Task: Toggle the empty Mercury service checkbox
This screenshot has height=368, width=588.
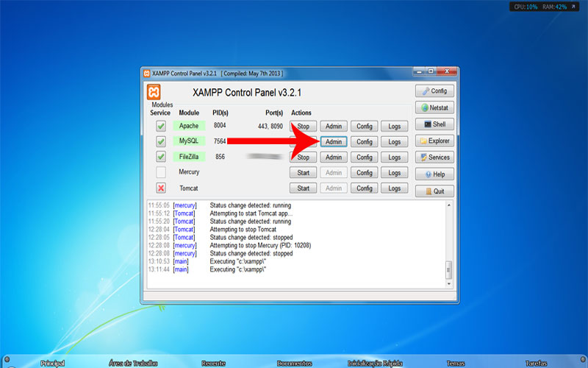Action: click(161, 172)
